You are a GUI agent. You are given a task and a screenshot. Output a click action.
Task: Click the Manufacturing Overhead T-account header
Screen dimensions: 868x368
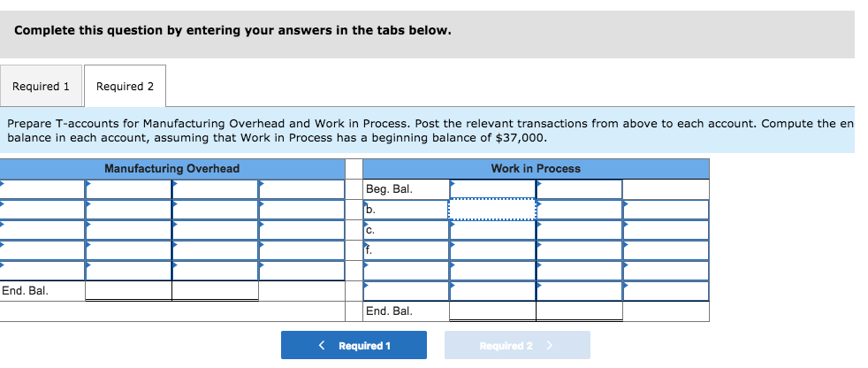click(171, 169)
